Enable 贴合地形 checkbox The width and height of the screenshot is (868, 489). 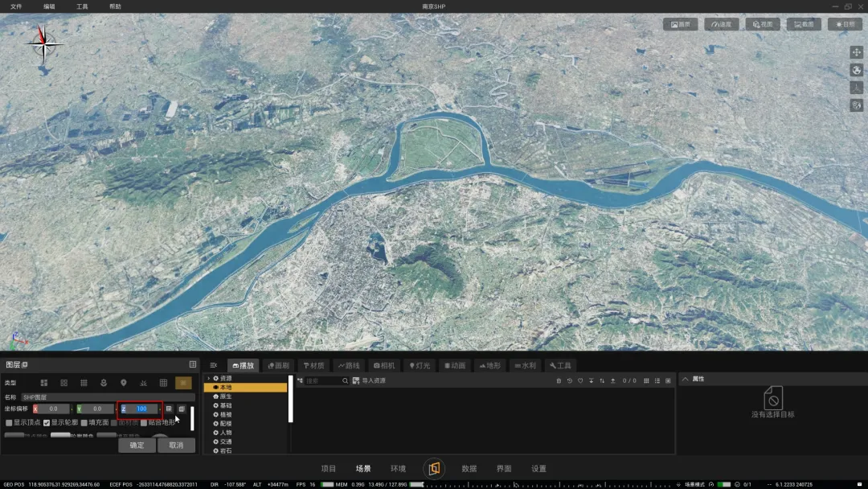(144, 422)
